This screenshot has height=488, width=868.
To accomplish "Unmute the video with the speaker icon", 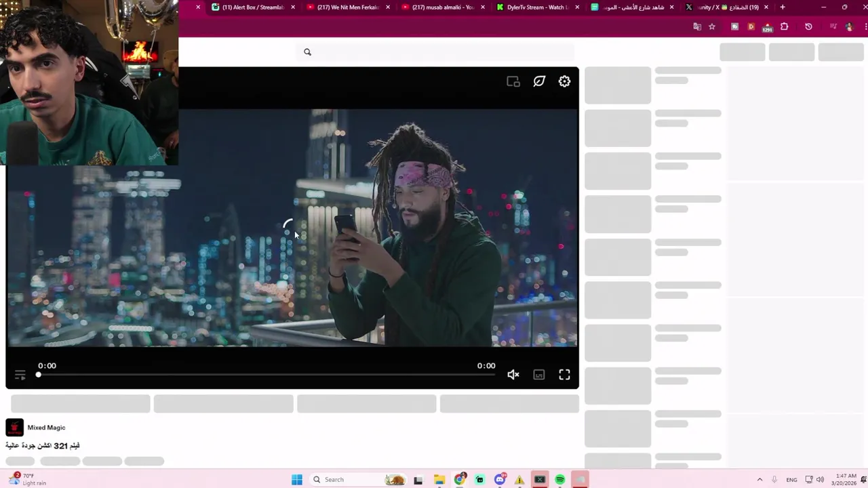I will pyautogui.click(x=513, y=375).
